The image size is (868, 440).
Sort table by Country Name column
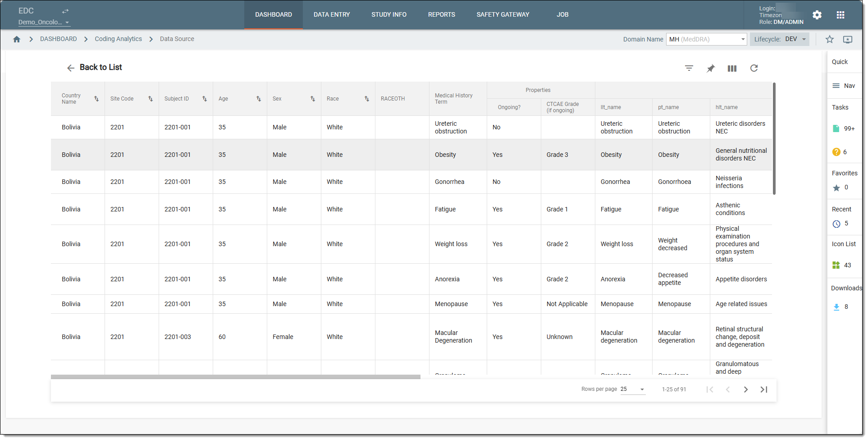coord(96,99)
